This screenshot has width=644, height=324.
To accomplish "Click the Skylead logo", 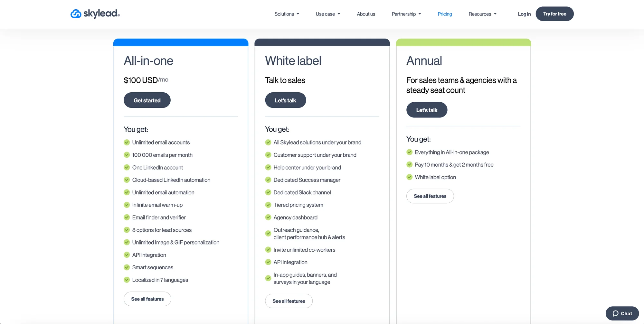I will 95,14.
